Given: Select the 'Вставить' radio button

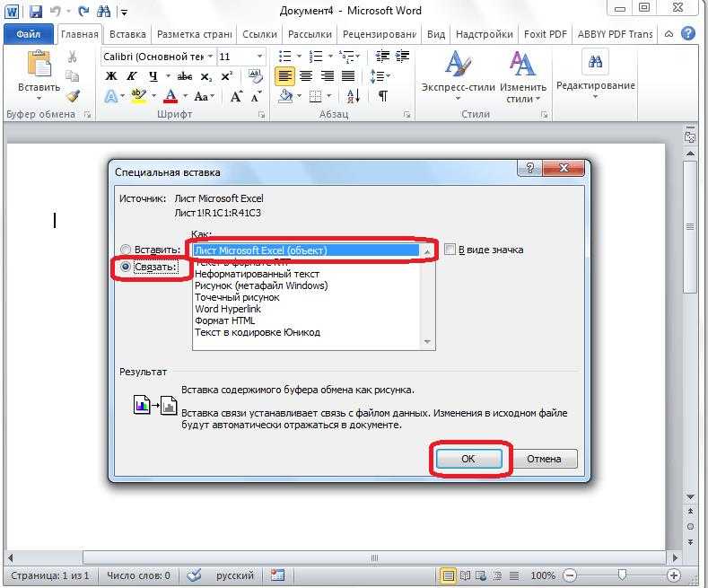Looking at the screenshot, I should pos(125,250).
